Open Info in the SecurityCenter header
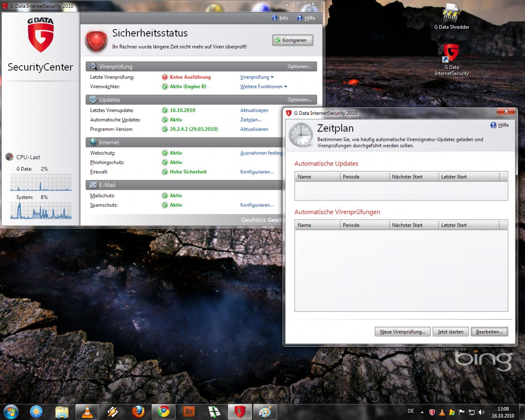 [x=280, y=18]
